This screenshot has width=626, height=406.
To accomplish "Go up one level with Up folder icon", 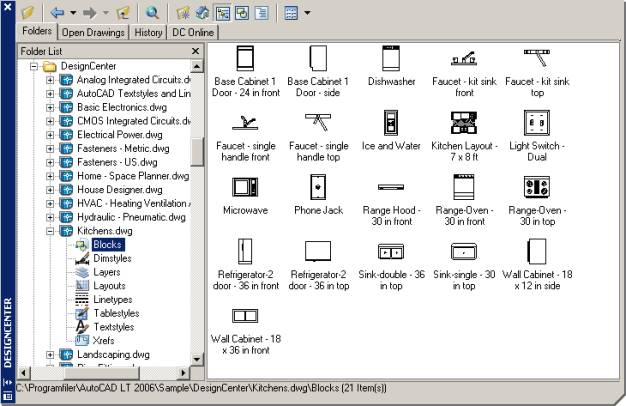I will click(x=123, y=13).
